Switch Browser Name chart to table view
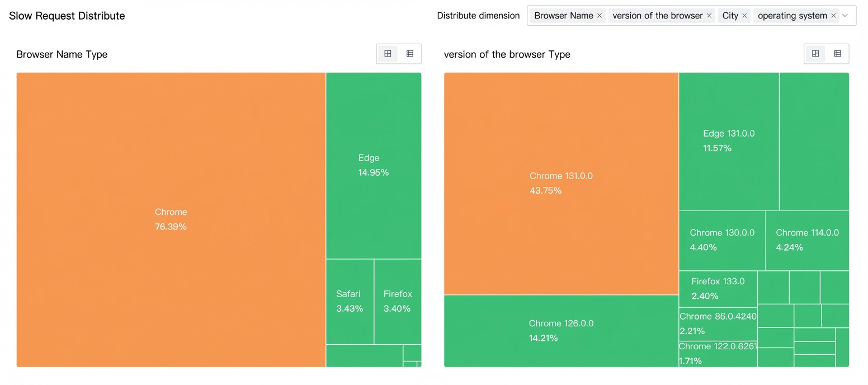The image size is (868, 385). click(410, 54)
